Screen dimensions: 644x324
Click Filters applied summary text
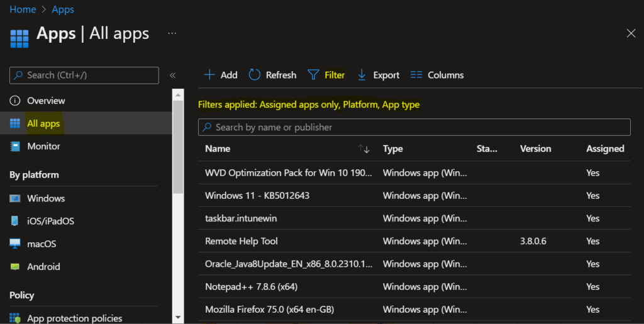click(x=309, y=104)
